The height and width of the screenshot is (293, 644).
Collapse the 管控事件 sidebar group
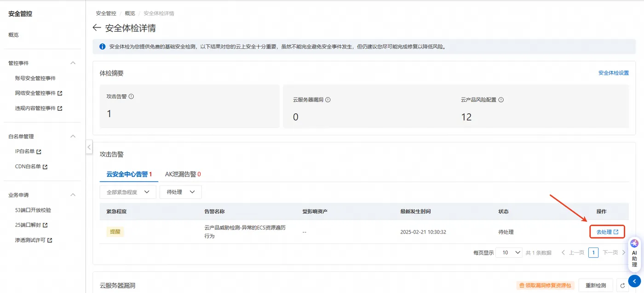73,63
